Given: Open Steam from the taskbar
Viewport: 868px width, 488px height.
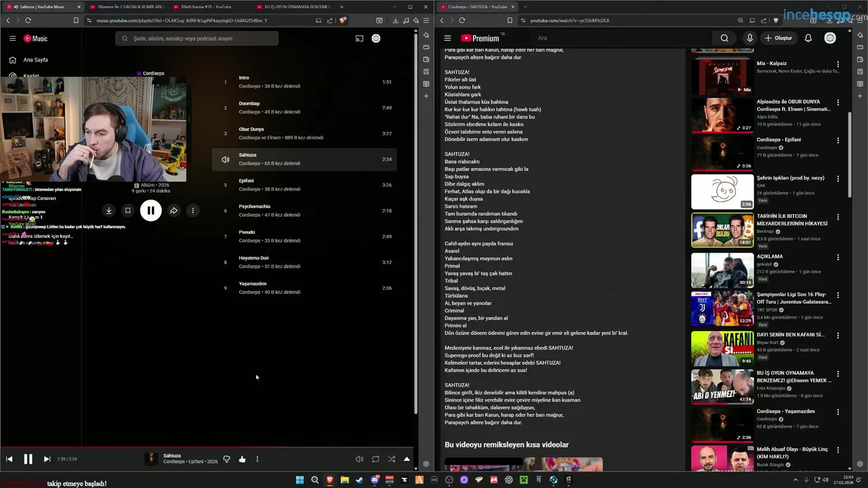Looking at the screenshot, I should coord(359,480).
